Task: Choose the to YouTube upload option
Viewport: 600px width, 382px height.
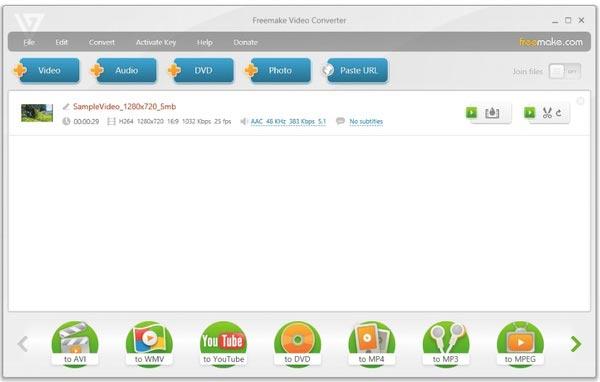Action: [223, 344]
